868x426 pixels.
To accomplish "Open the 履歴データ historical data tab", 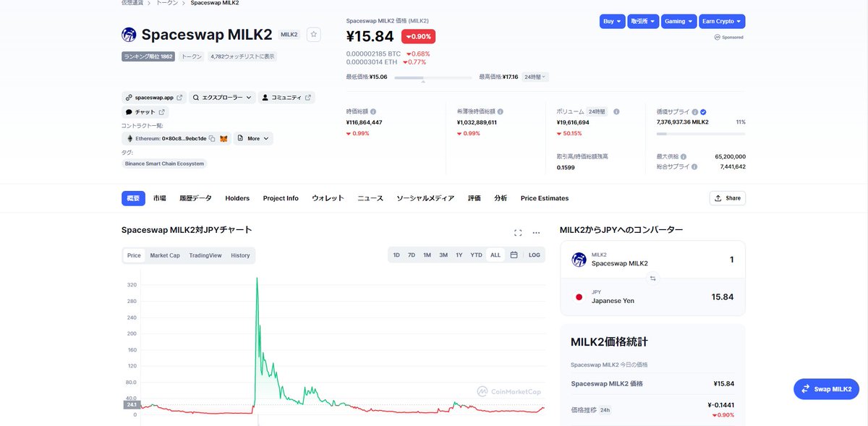I will pyautogui.click(x=195, y=198).
